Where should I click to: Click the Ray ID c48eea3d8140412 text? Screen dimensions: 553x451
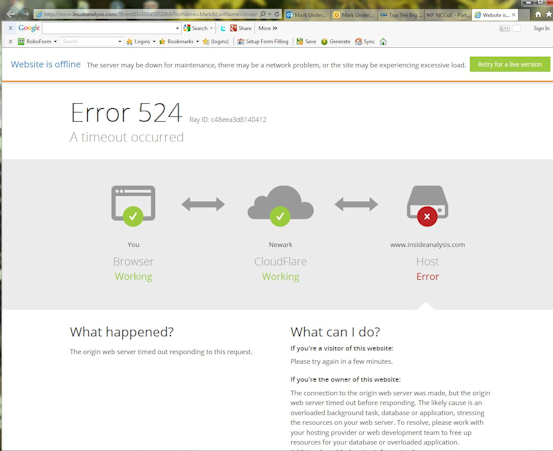[228, 120]
